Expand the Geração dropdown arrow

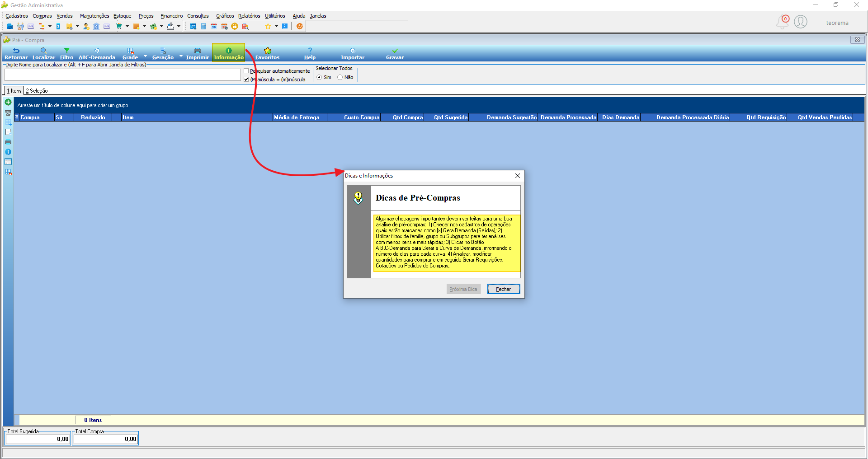pyautogui.click(x=181, y=56)
